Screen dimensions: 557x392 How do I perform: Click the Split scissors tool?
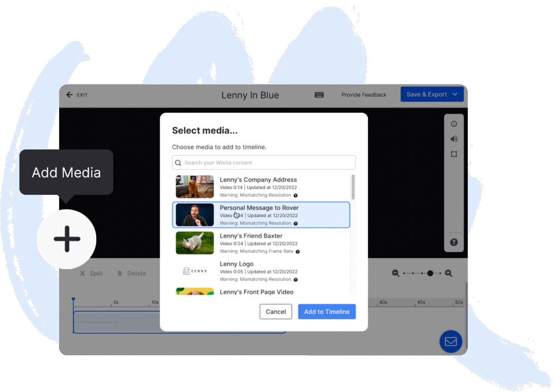91,273
